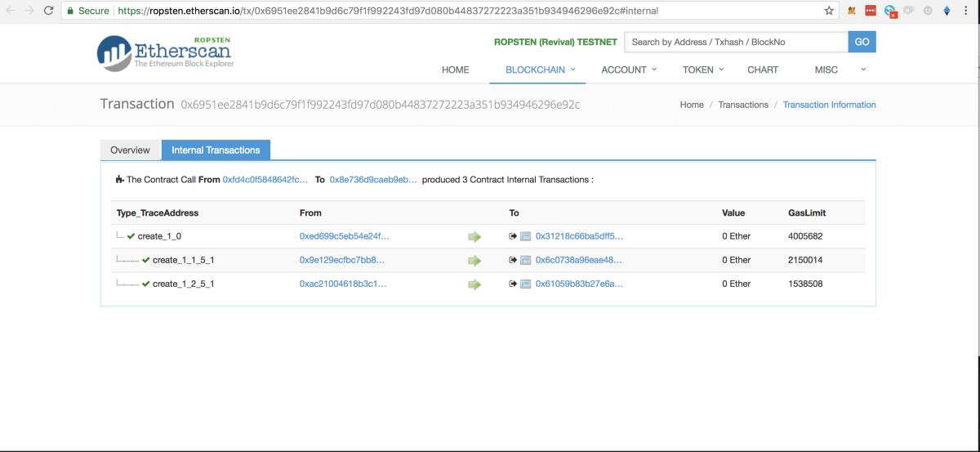This screenshot has width=980, height=452.
Task: Click the blue Ethereum diamond extension icon
Action: coord(947,11)
